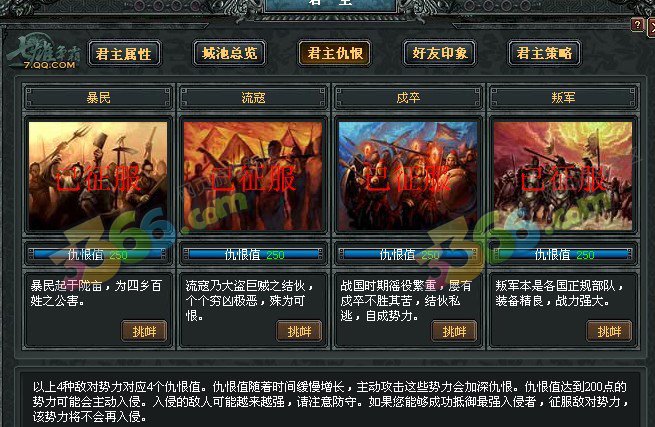Image resolution: width=655 pixels, height=427 pixels.
Task: Open the 好友印象 tab
Action: pyautogui.click(x=439, y=53)
